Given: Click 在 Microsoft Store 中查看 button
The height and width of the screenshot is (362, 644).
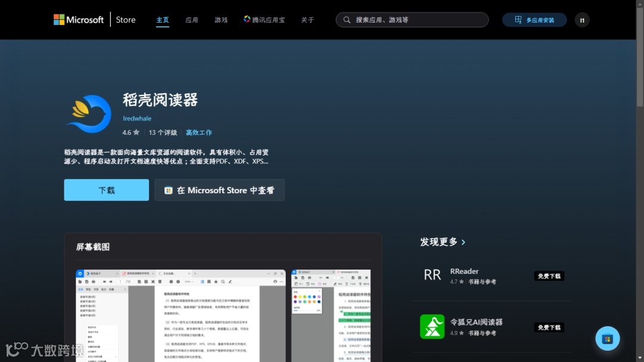Looking at the screenshot, I should [219, 190].
